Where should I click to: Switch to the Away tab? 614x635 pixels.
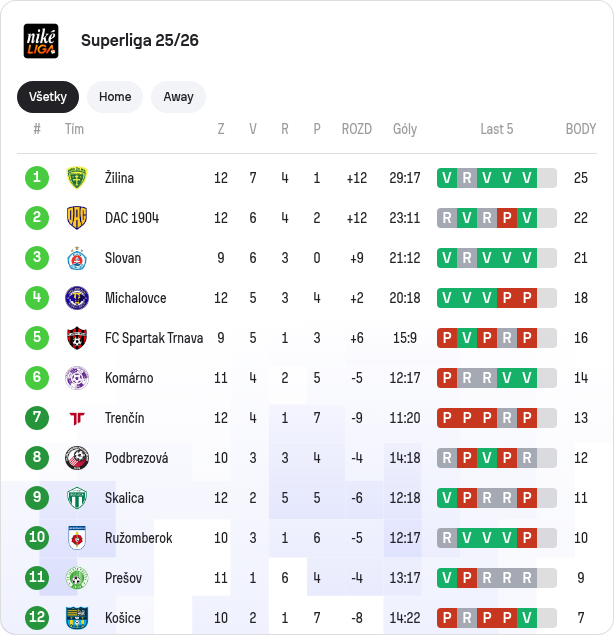(178, 97)
